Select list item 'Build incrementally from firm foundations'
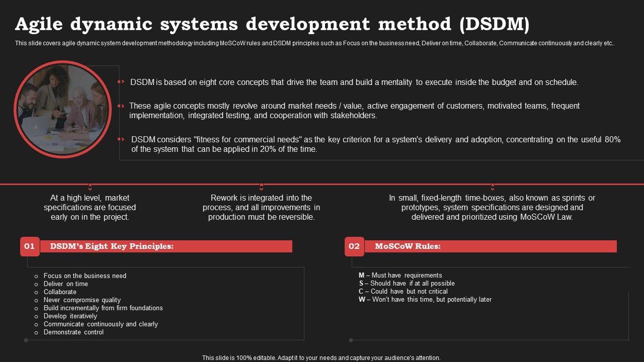The image size is (644, 362). 103,308
